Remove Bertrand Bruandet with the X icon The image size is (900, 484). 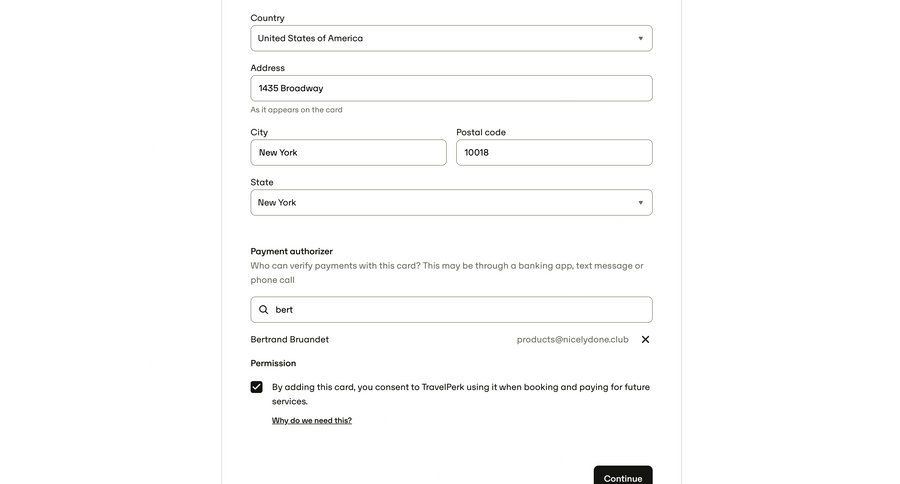[645, 340]
